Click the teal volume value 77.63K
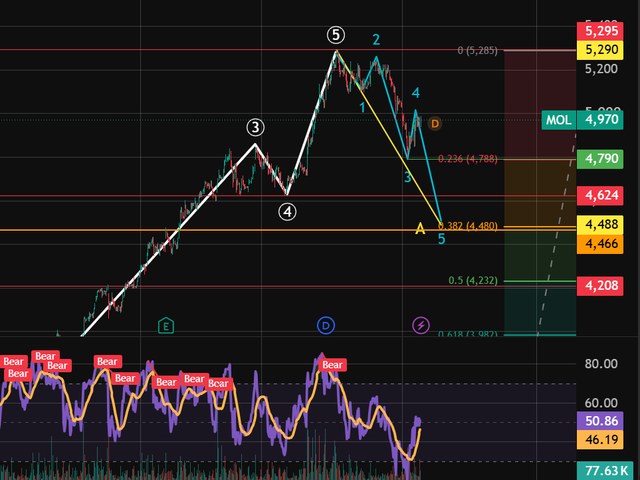The image size is (640, 480). [605, 471]
